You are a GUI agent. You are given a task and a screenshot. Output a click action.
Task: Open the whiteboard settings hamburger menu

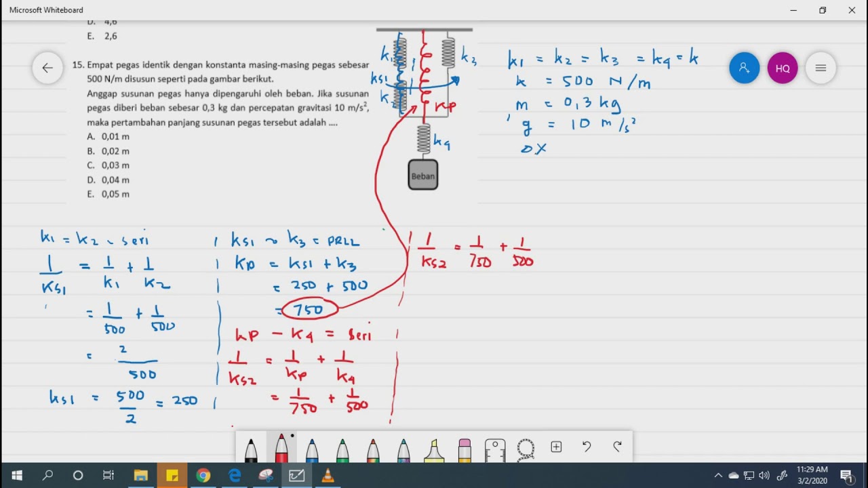(x=821, y=68)
